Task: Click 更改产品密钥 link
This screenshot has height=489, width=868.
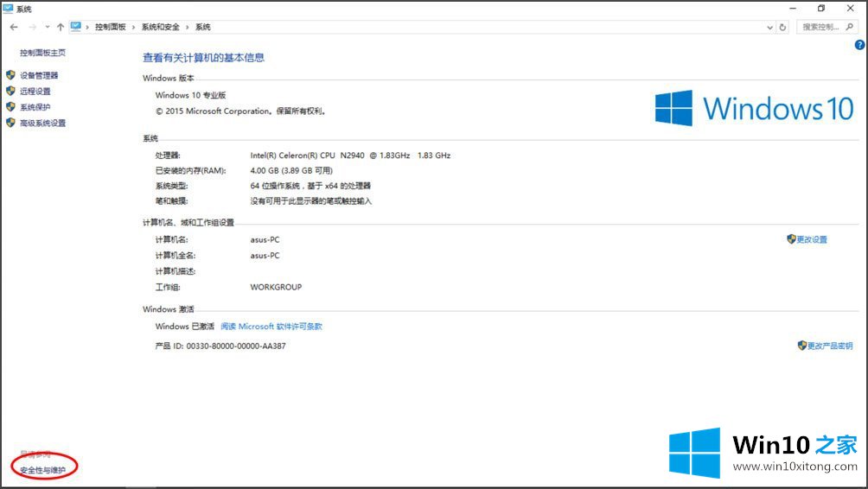Action: point(830,346)
